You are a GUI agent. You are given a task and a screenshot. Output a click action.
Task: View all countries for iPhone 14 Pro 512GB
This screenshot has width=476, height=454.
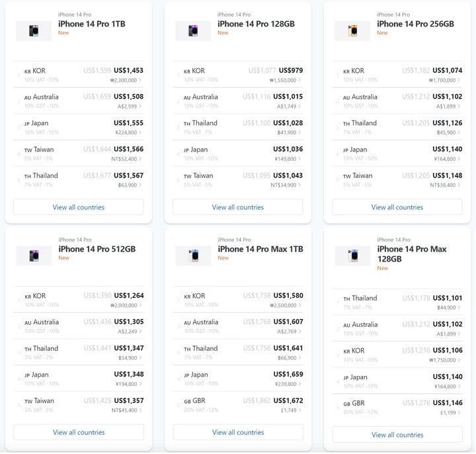78,432
